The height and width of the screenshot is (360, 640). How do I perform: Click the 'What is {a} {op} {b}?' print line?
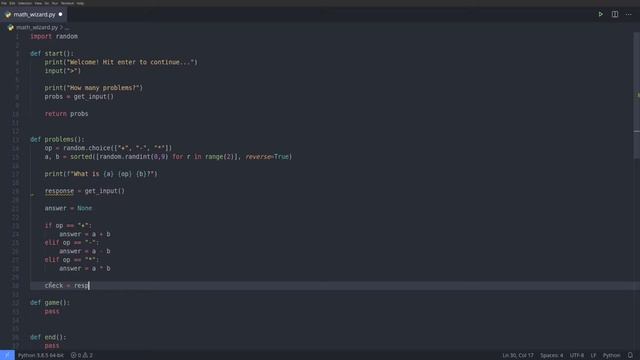101,174
